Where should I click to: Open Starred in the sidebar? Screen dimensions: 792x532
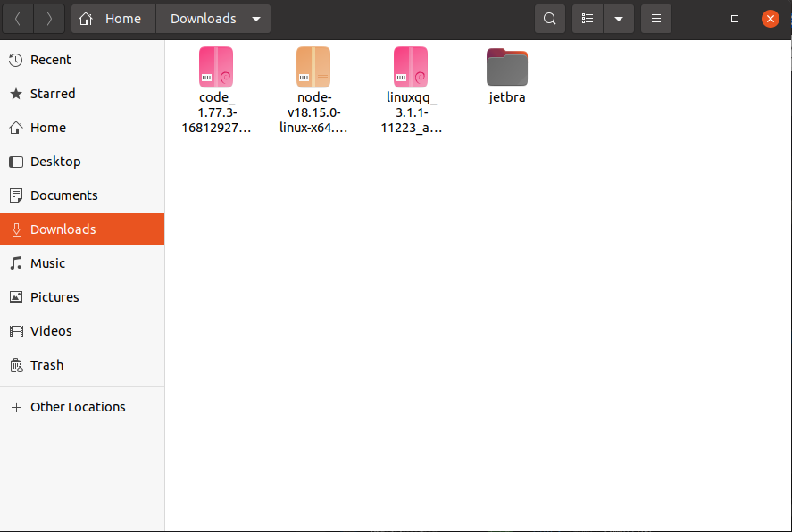tap(53, 94)
